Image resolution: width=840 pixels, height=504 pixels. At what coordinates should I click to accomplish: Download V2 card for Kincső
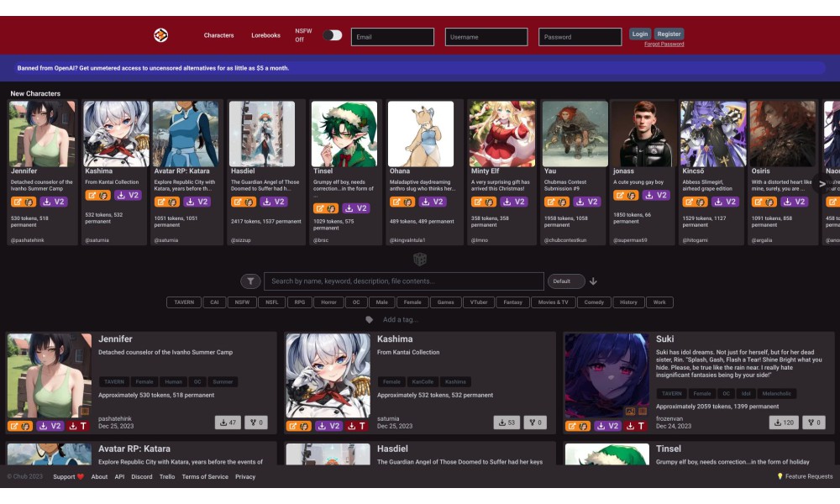(726, 202)
